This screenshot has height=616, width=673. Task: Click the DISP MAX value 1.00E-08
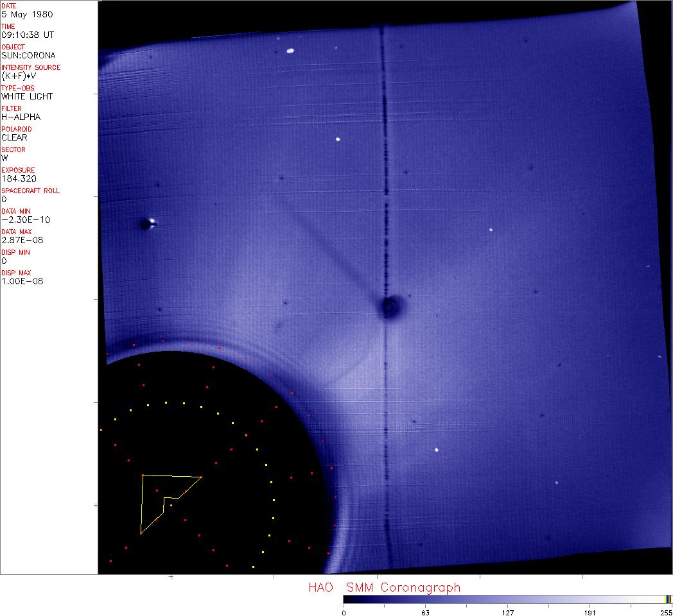22,281
